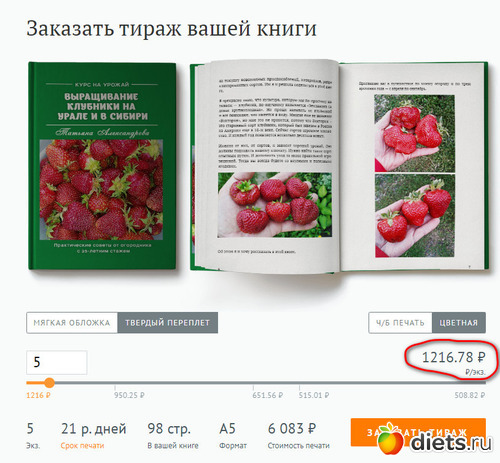Viewport: 500px width, 463px height.
Task: Choose the ЦВЕТНАЯ color print option
Action: (x=459, y=322)
